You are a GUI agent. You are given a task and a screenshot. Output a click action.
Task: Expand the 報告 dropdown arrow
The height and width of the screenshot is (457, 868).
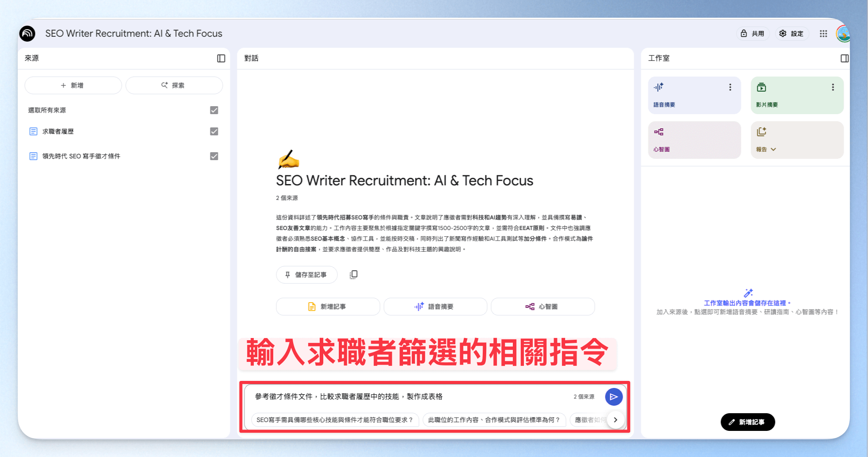pyautogui.click(x=773, y=150)
